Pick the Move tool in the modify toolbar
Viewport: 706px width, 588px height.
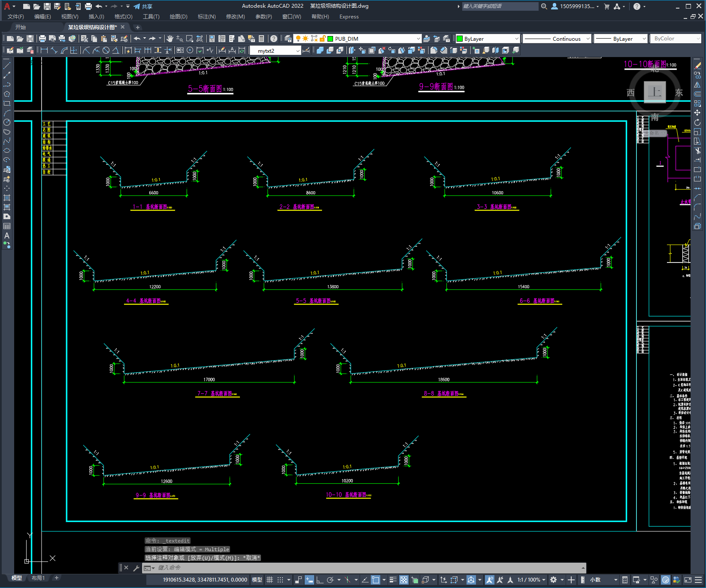[x=697, y=113]
